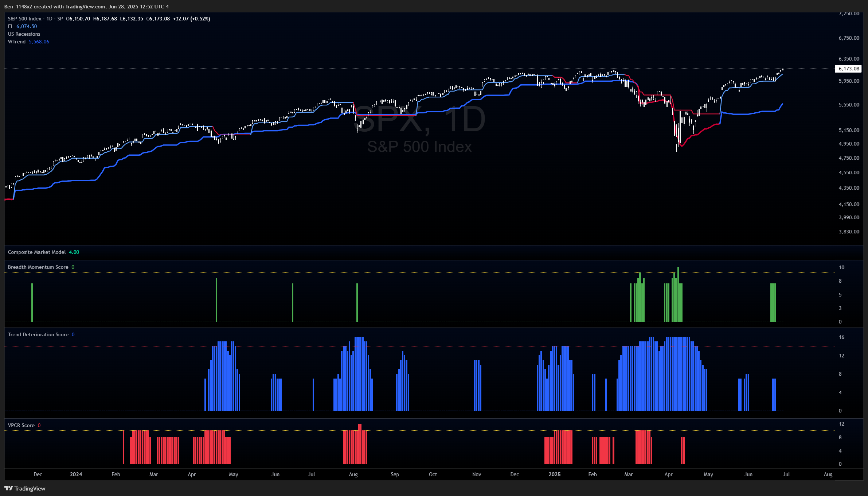Click the VPCR Score pane label
Viewport: 868px width, 496px height.
(x=21, y=425)
